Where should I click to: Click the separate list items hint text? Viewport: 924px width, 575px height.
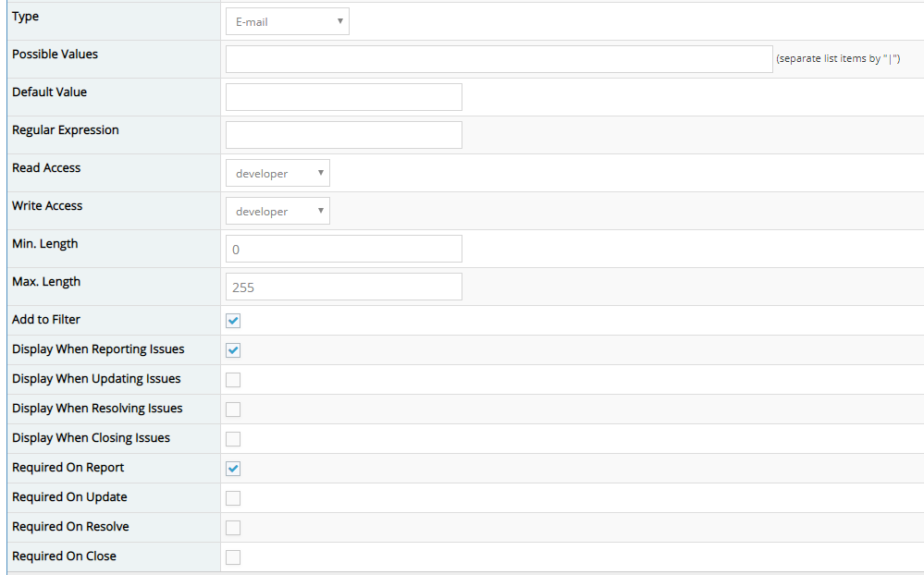click(x=838, y=59)
